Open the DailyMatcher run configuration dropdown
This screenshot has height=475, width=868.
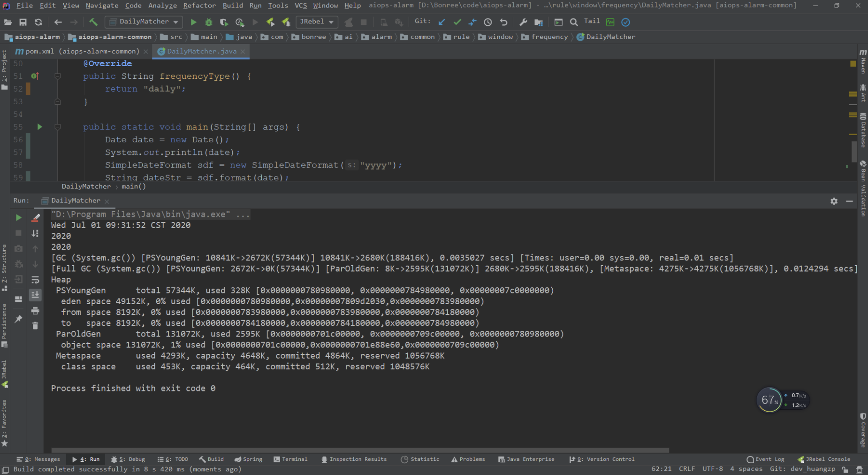[x=144, y=22]
